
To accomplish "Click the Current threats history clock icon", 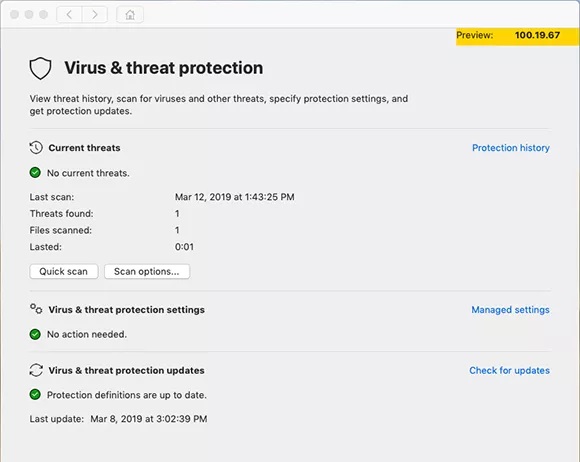I will click(x=36, y=148).
